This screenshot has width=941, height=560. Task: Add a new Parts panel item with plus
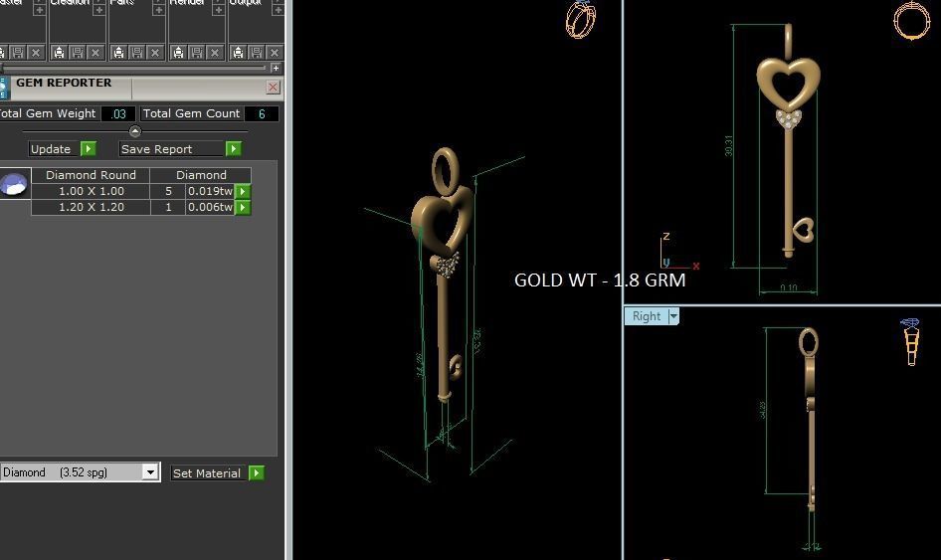point(158,10)
